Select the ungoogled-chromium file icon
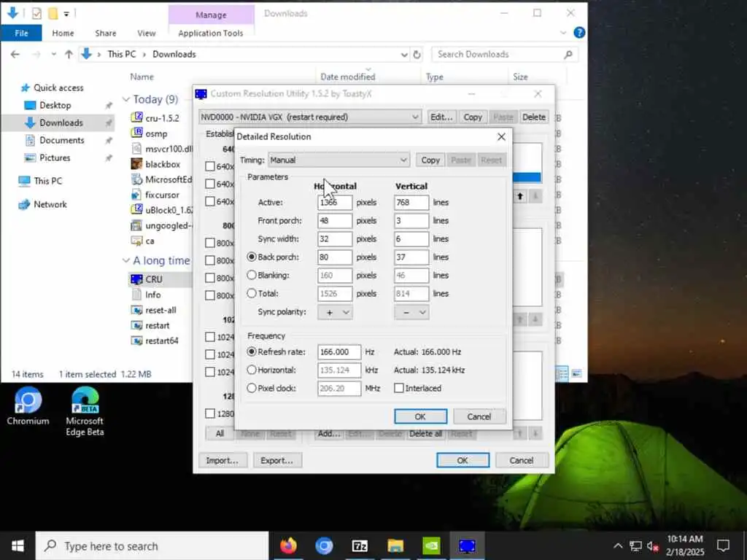Screen dimensions: 747x560 click(x=136, y=225)
